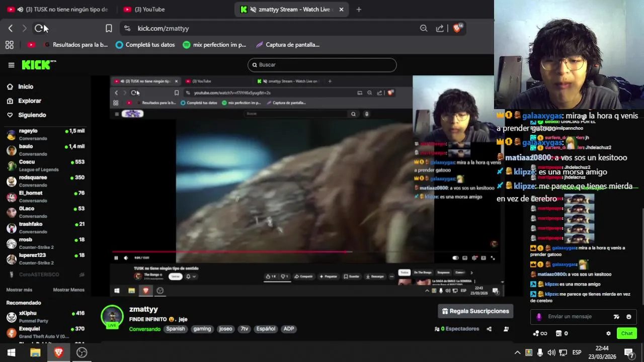
Task: Open the emoji picker in chat
Action: [629, 317]
